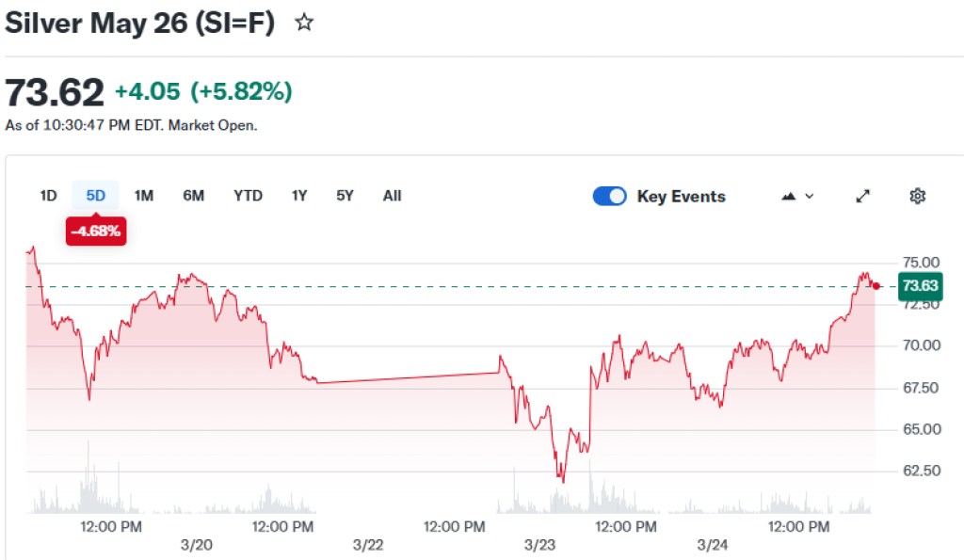964x560 pixels.
Task: Expand chart to full screen
Action: point(862,196)
